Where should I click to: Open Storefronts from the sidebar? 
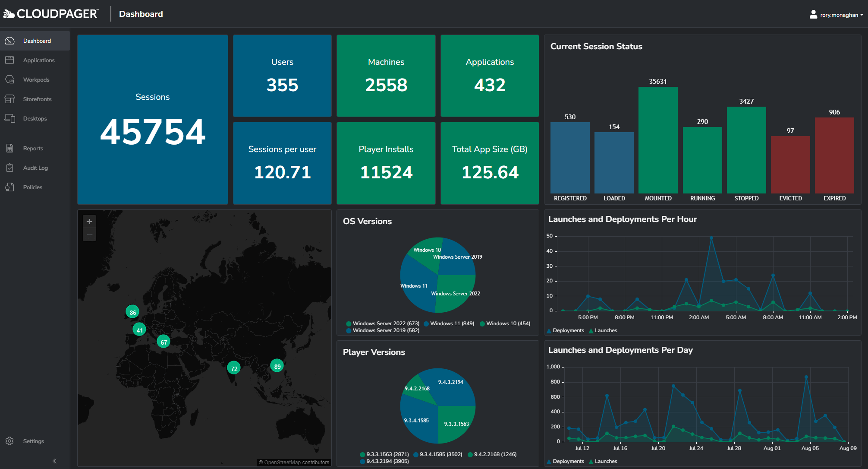click(35, 99)
